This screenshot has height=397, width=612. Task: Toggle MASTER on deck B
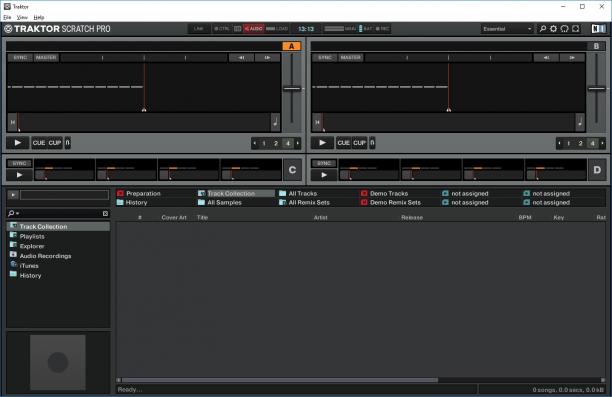[350, 58]
